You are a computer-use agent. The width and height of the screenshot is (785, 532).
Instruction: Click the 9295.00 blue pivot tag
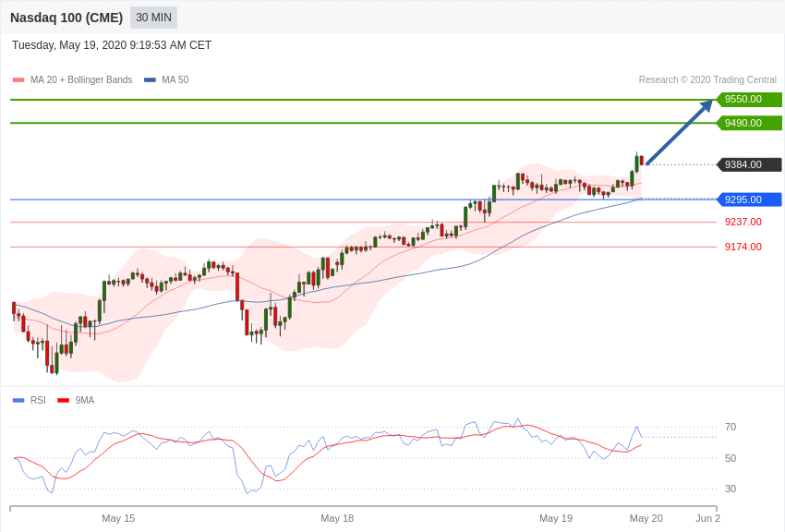[749, 199]
